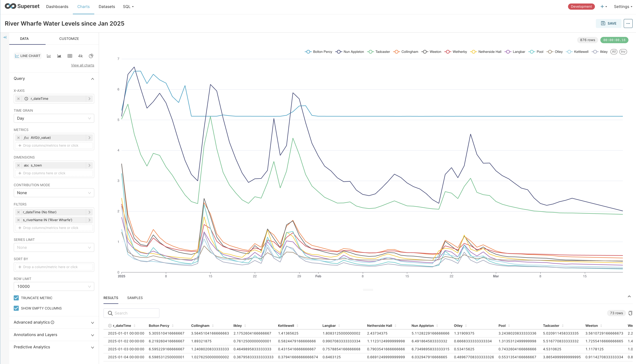Open the Series Limit dropdown
Viewport: 636px width, 364px height.
click(54, 248)
